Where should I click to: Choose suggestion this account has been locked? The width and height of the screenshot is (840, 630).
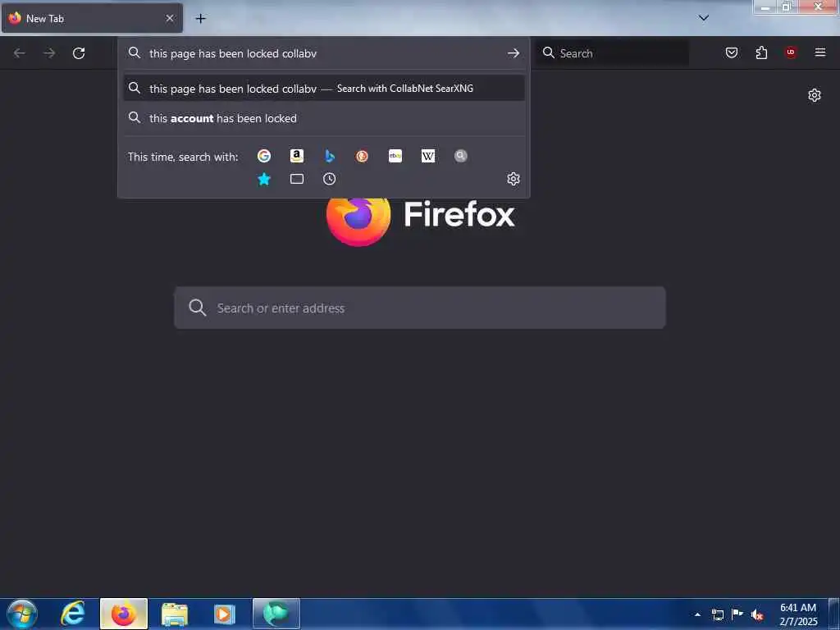pyautogui.click(x=323, y=118)
